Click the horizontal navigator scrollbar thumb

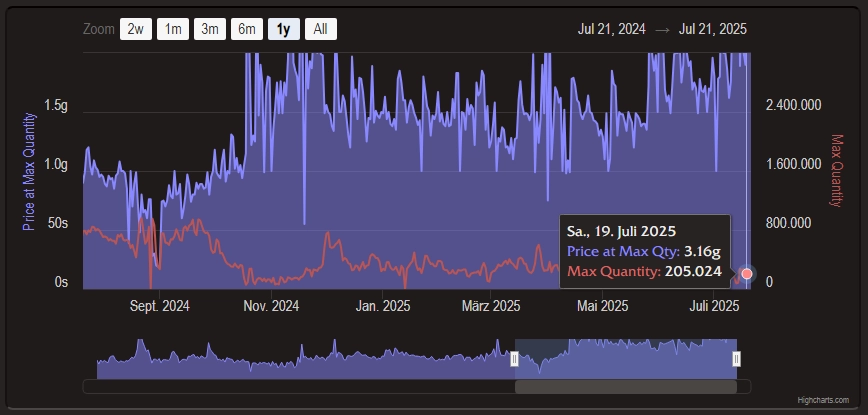click(626, 386)
